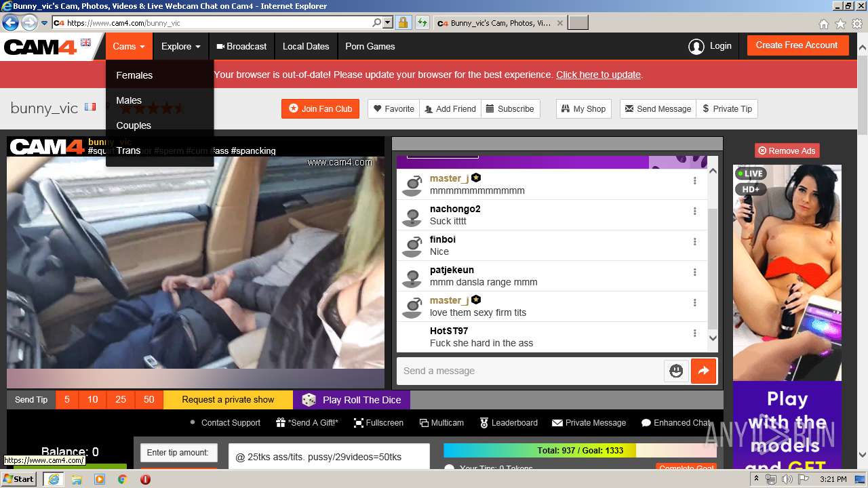
Task: Click Create Free Account button
Action: 797,45
